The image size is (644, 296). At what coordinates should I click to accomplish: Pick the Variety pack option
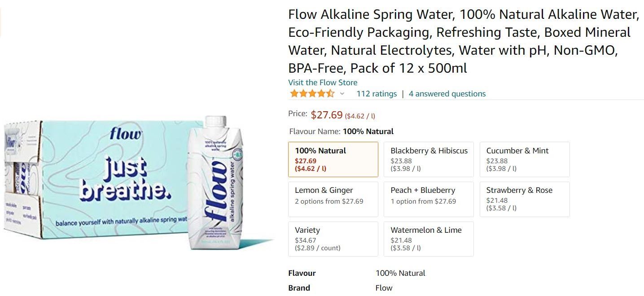[x=333, y=239]
